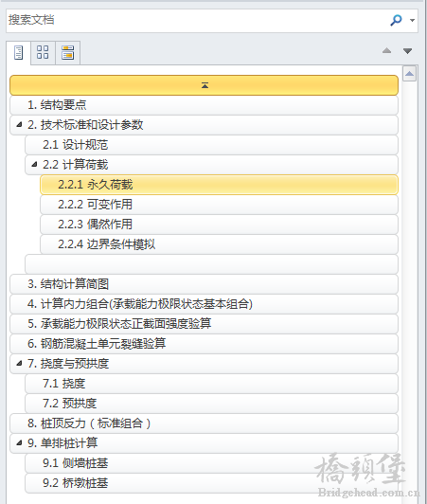Select heading 2. 技术标准和设计参数
The height and width of the screenshot is (504, 427).
[x=204, y=125]
